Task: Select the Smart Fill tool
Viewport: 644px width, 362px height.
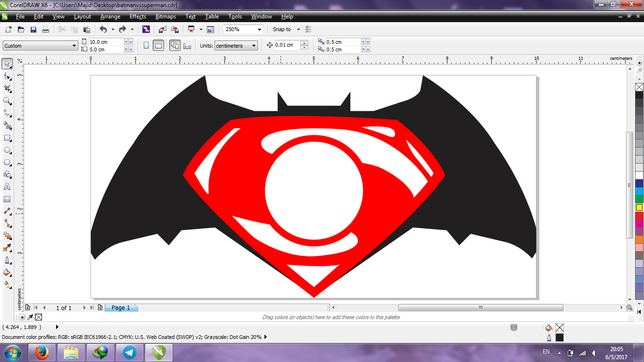Action: click(x=7, y=125)
